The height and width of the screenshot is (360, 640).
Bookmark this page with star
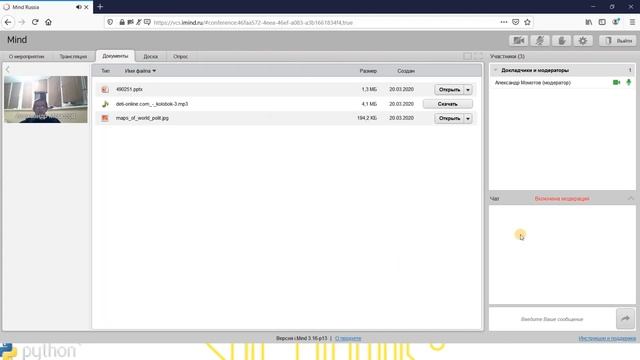coord(527,22)
